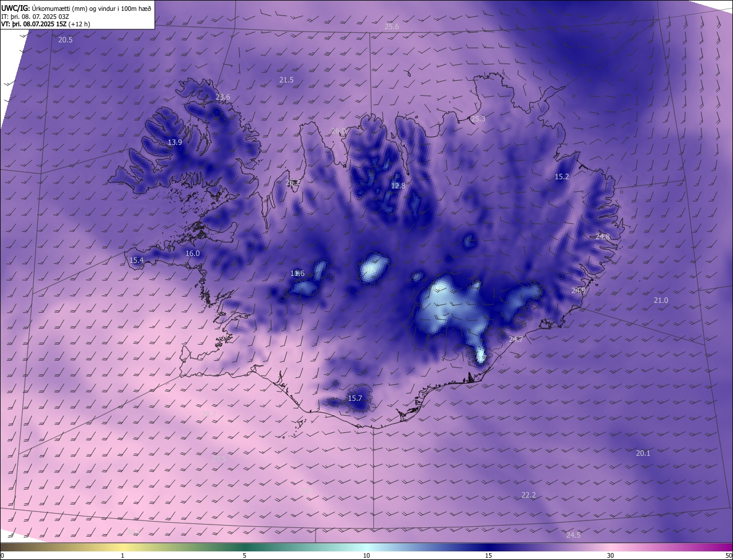Click the colorbar tick labeled 1
This screenshot has width=733, height=560.
[x=123, y=555]
